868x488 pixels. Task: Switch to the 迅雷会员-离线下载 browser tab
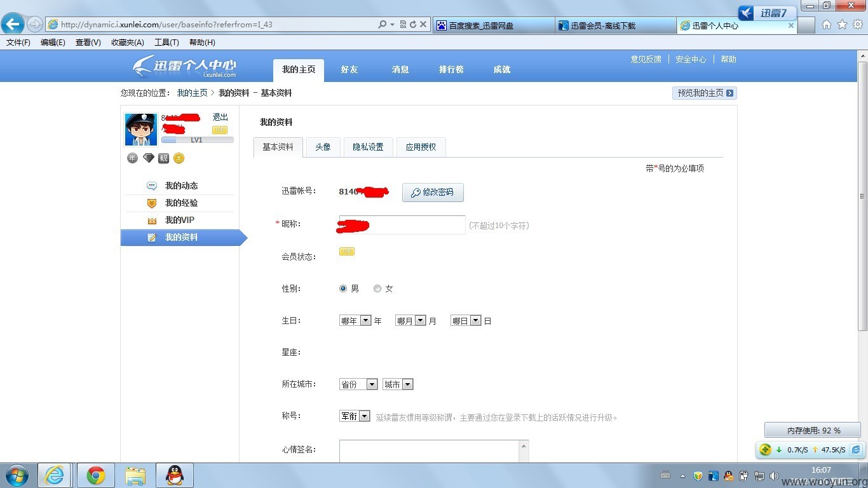click(615, 25)
